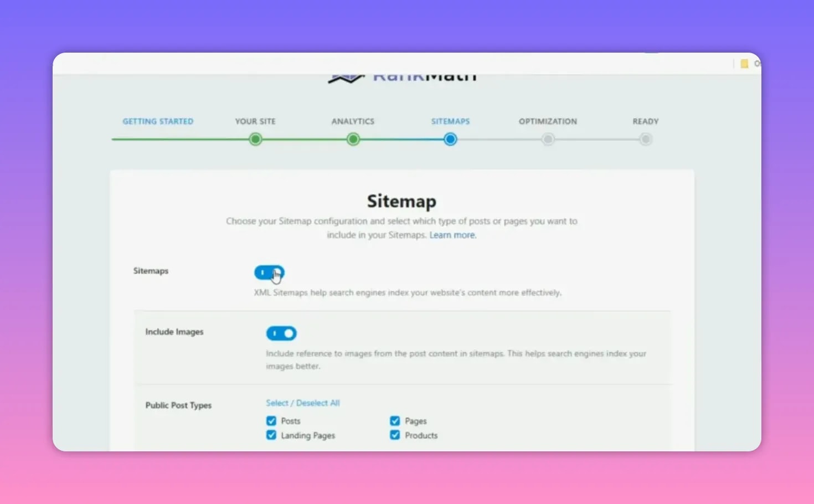Click Select / Deselect All for post types

point(303,403)
